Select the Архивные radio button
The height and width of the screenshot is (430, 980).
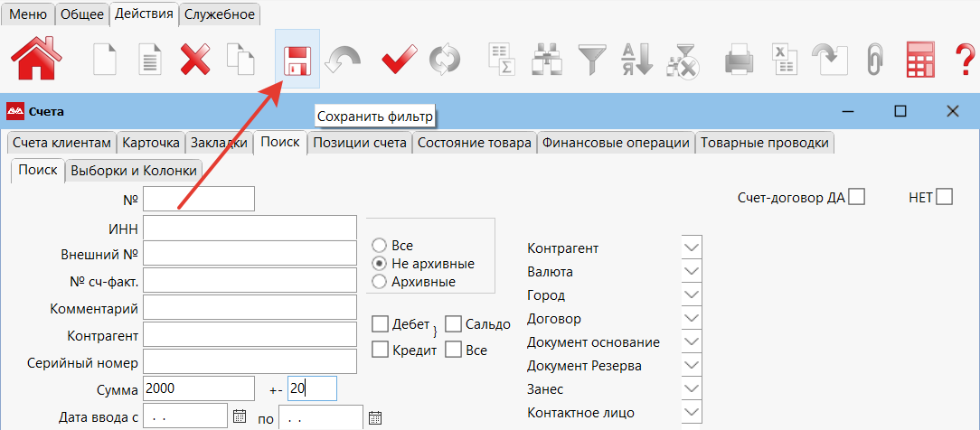[x=379, y=282]
